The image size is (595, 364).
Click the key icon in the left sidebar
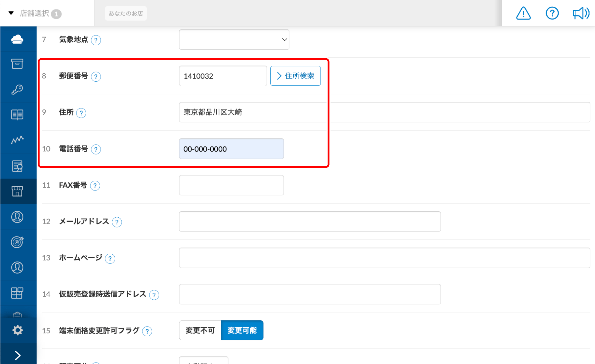coord(18,89)
